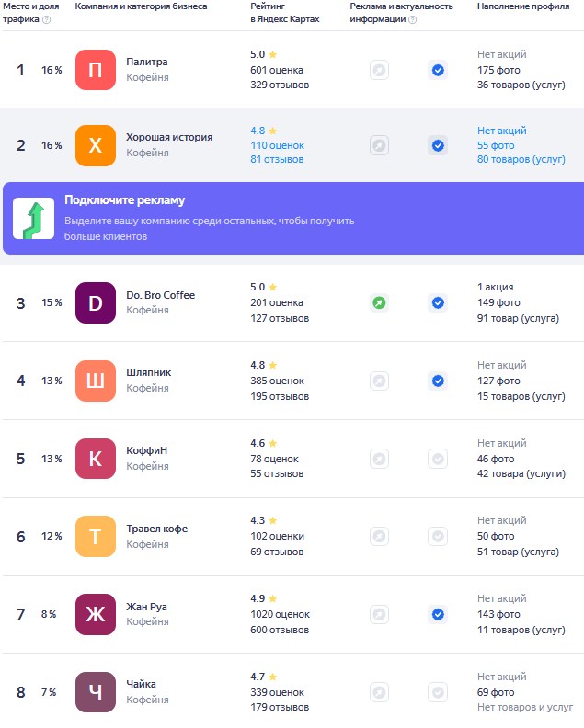The height and width of the screenshot is (728, 584).
Task: Open help tooltip next to Место и доля трафика
Action: [x=47, y=19]
